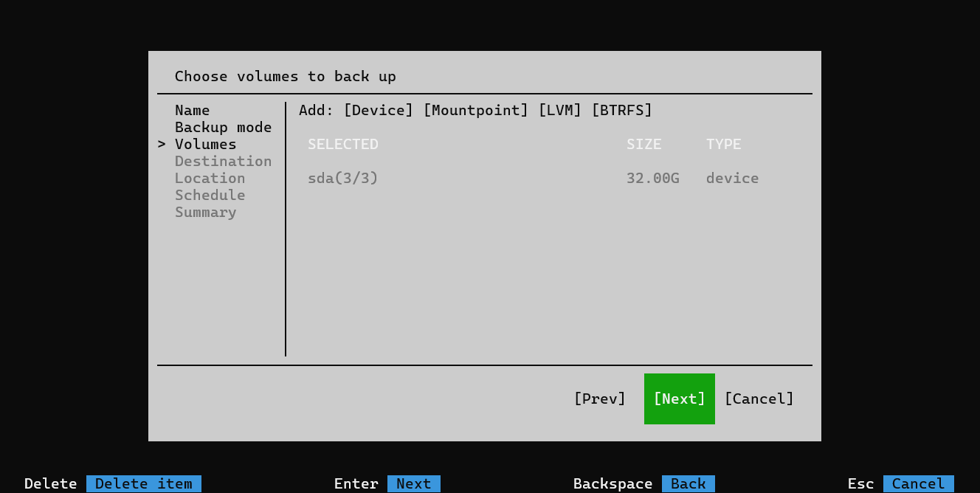Viewport: 980px width, 493px height.
Task: Go to the Schedule step
Action: (210, 196)
